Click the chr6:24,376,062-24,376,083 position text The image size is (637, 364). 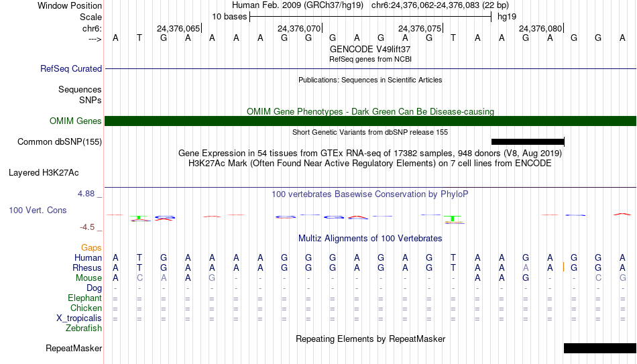pos(440,5)
